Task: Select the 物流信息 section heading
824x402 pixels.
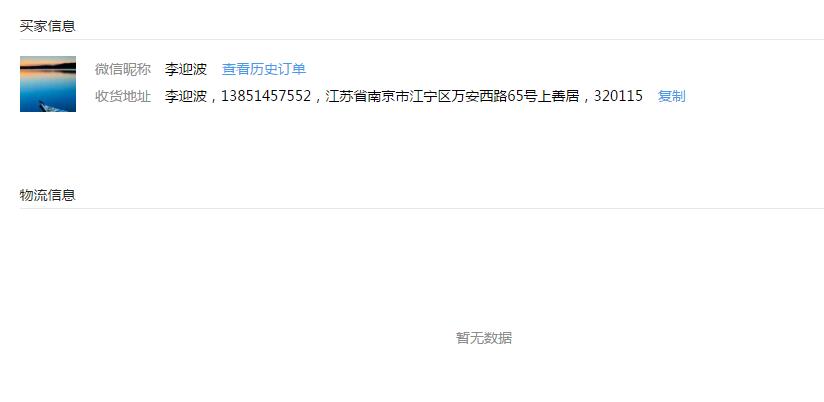Action: pos(48,195)
